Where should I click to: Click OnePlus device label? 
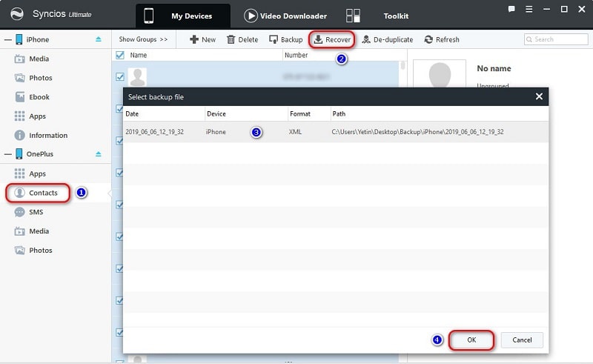click(40, 154)
